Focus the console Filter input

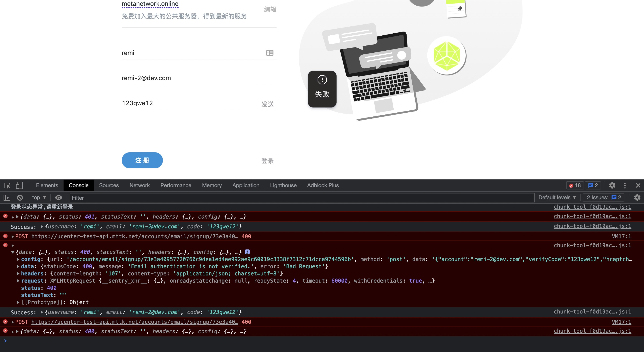[302, 198]
